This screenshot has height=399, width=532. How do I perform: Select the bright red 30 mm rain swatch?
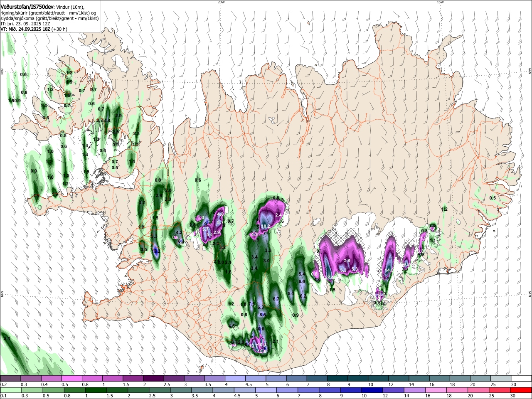click(521, 390)
